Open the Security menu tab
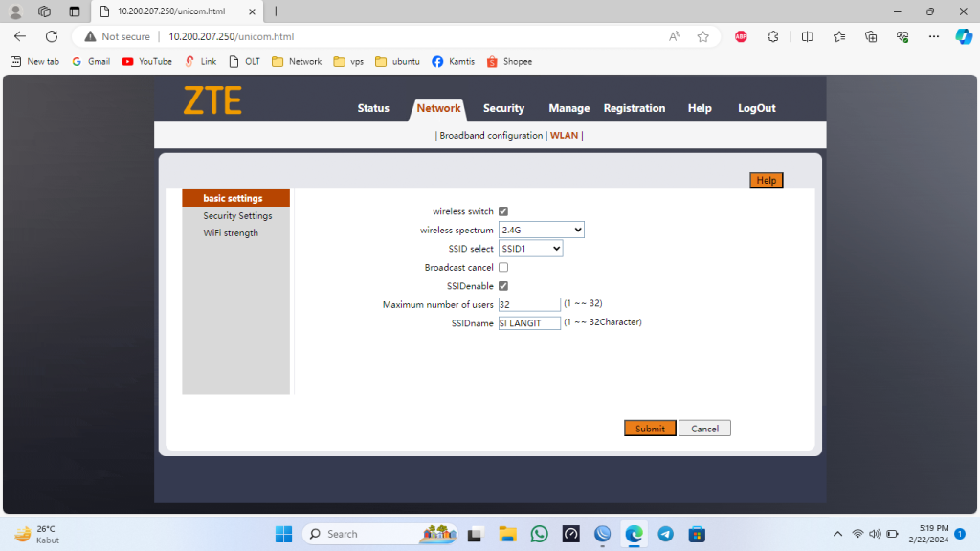Image resolution: width=980 pixels, height=551 pixels. pos(503,108)
